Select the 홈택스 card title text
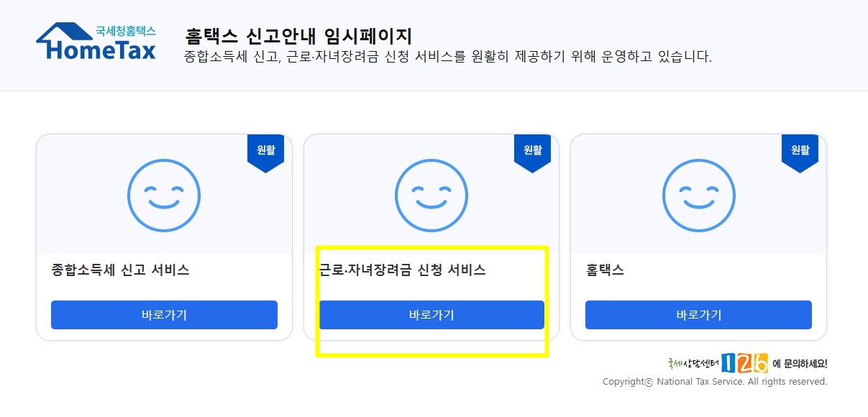The height and width of the screenshot is (417, 868). [x=605, y=270]
